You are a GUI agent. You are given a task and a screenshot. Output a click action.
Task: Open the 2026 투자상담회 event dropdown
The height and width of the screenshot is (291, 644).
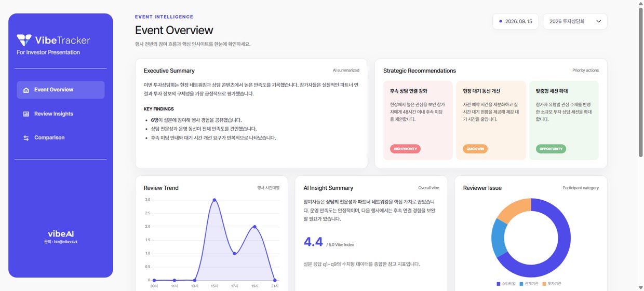coord(575,21)
